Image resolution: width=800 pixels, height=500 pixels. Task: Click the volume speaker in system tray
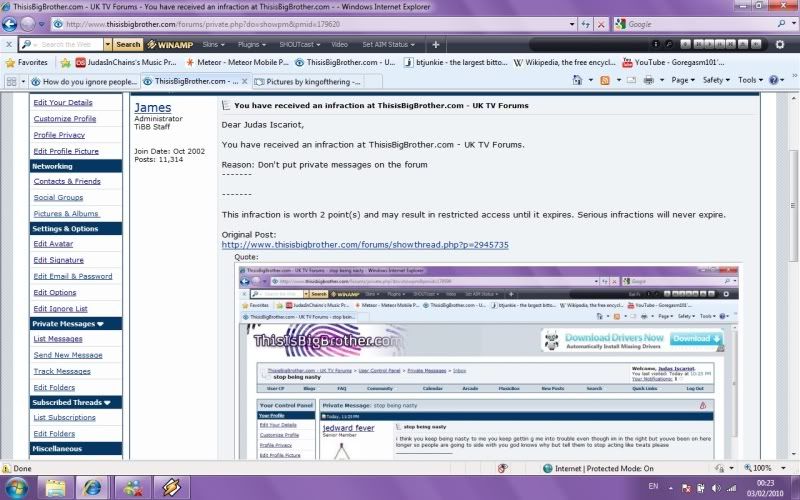[x=716, y=488]
